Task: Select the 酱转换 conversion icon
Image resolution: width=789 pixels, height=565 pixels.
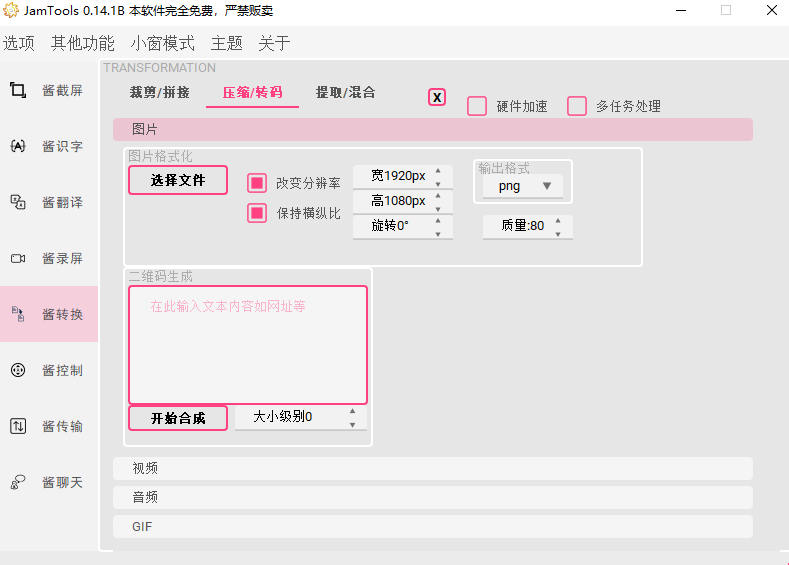Action: point(18,314)
